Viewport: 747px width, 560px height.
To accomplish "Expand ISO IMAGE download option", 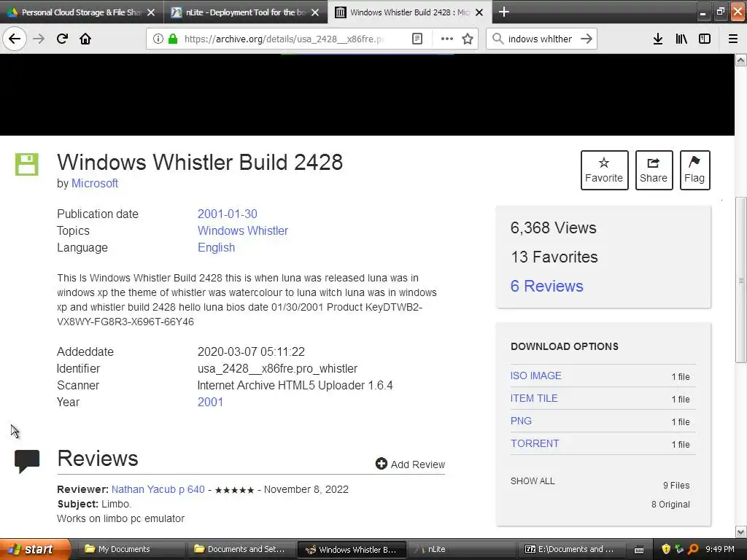I will click(536, 376).
